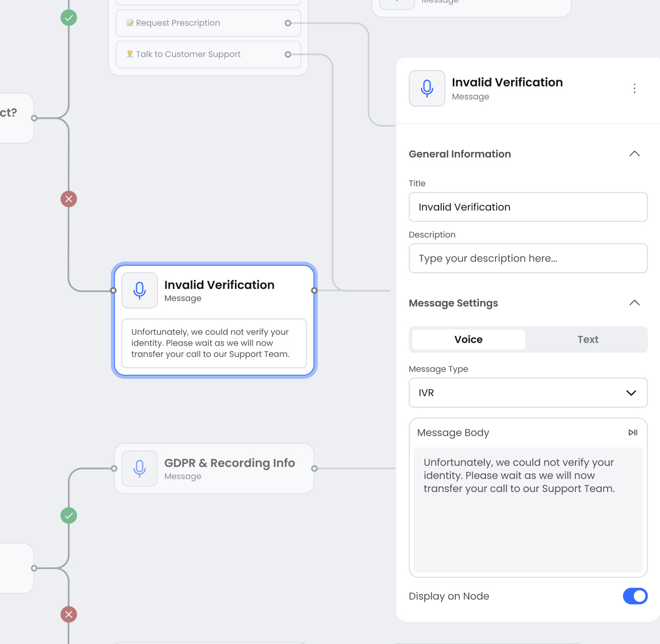Viewport: 660px width, 644px height.
Task: Switch message mode to Voice
Action: [467, 339]
